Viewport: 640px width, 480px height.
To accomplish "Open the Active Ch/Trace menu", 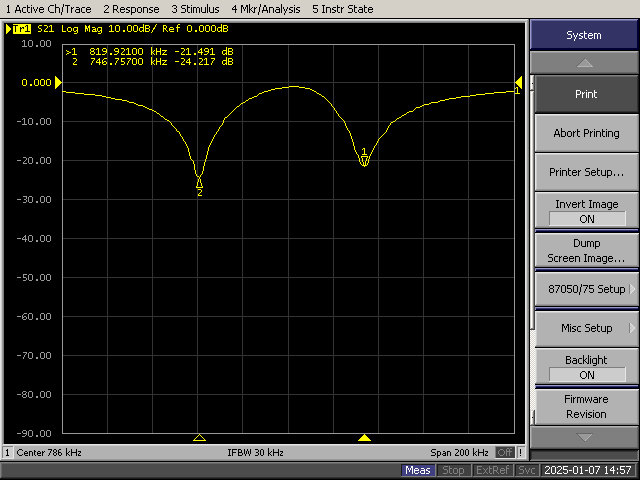I will coord(49,9).
